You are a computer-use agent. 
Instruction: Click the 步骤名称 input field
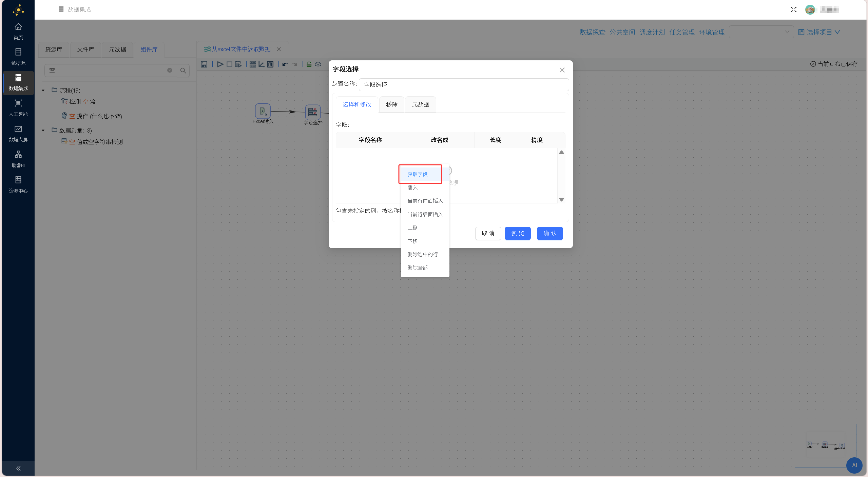coord(464,85)
